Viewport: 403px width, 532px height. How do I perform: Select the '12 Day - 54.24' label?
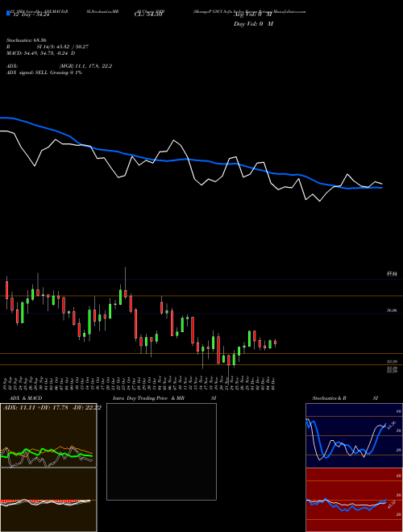coord(31,15)
